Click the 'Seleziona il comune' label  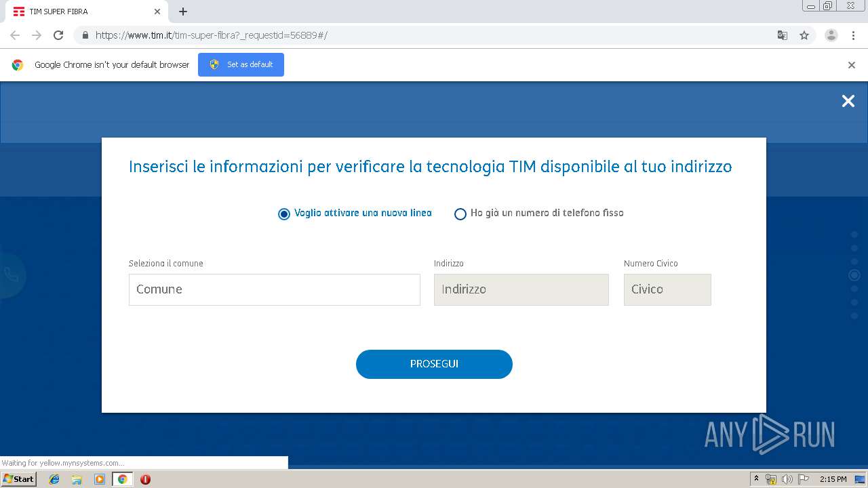pyautogui.click(x=165, y=264)
